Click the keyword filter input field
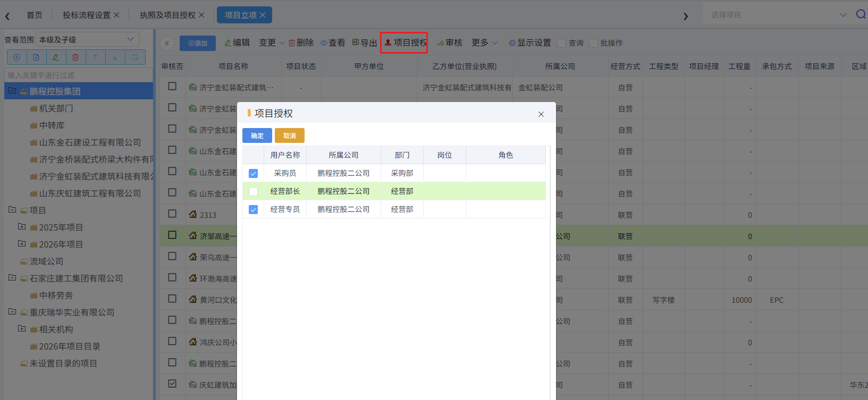The height and width of the screenshot is (400, 868). (79, 75)
